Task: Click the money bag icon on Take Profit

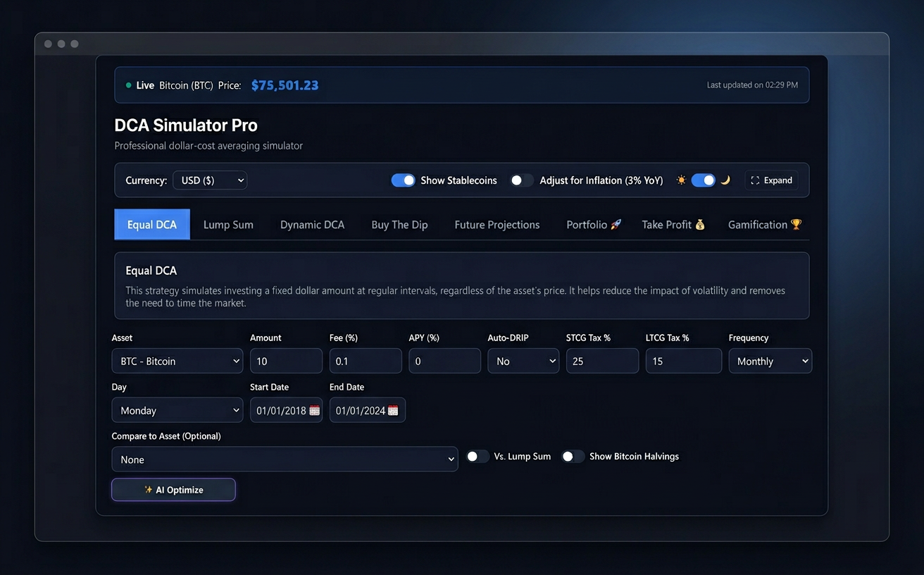Action: [x=699, y=224]
